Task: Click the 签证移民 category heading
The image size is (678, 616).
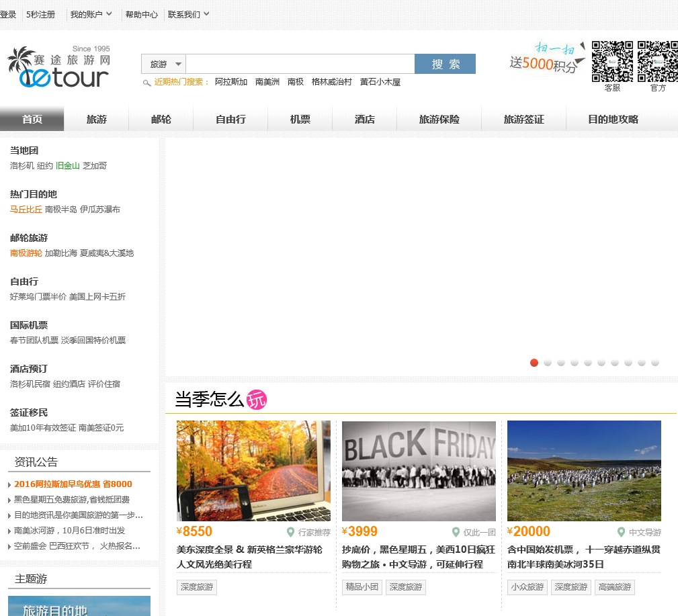Action: (28, 412)
